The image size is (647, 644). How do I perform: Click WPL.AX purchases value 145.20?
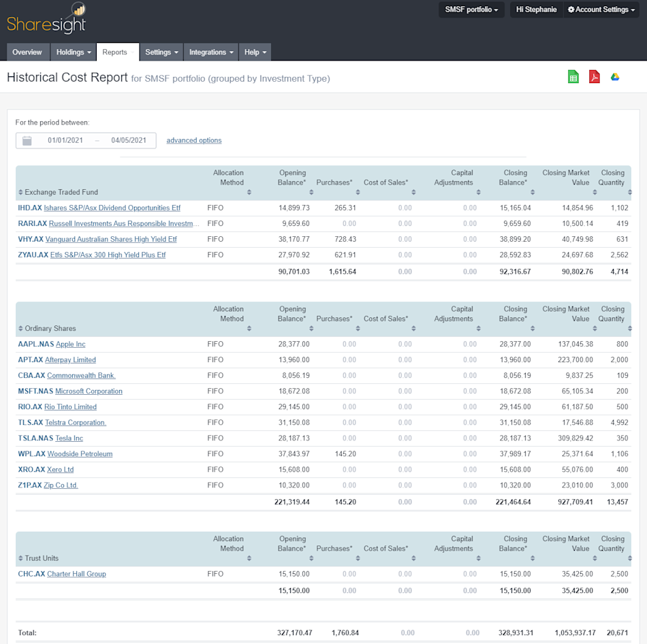coord(345,454)
